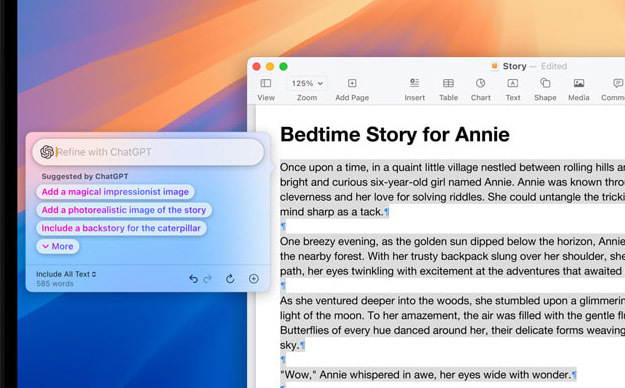Click the Add Page toolbar icon
The height and width of the screenshot is (388, 625).
pyautogui.click(x=352, y=83)
